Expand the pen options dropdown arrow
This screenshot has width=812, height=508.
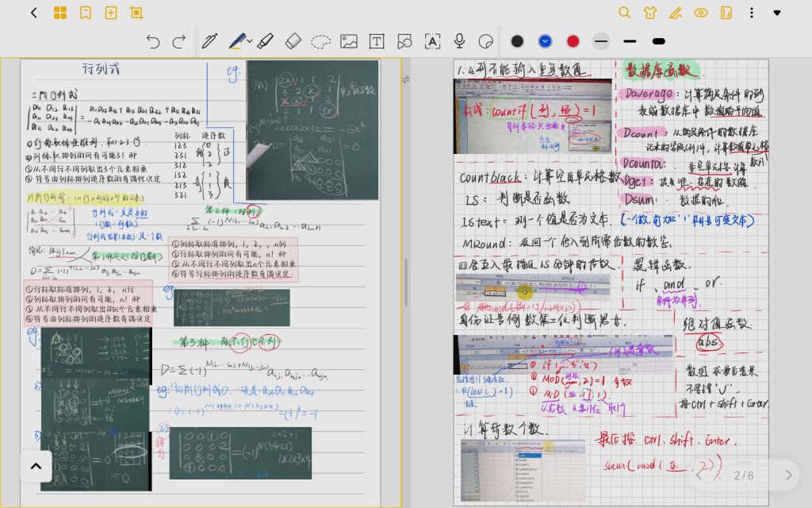pyautogui.click(x=250, y=41)
